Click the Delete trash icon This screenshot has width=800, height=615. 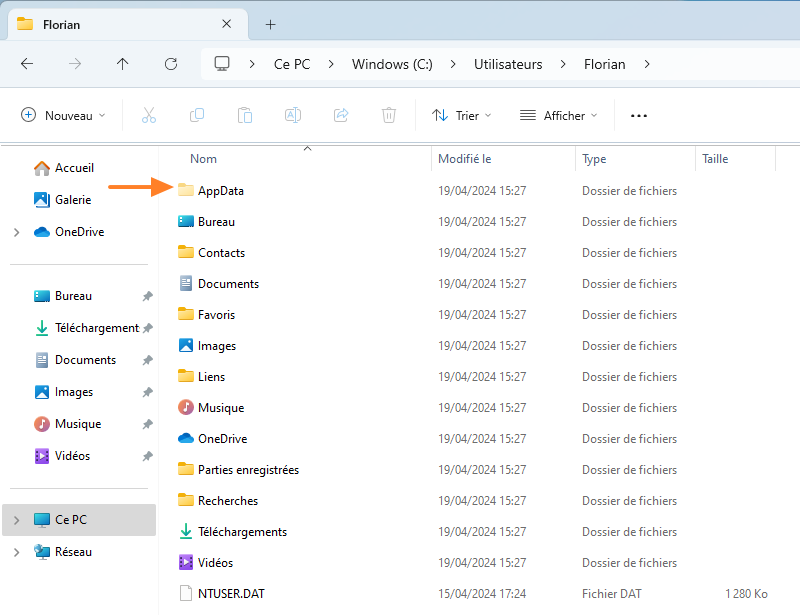click(x=389, y=116)
